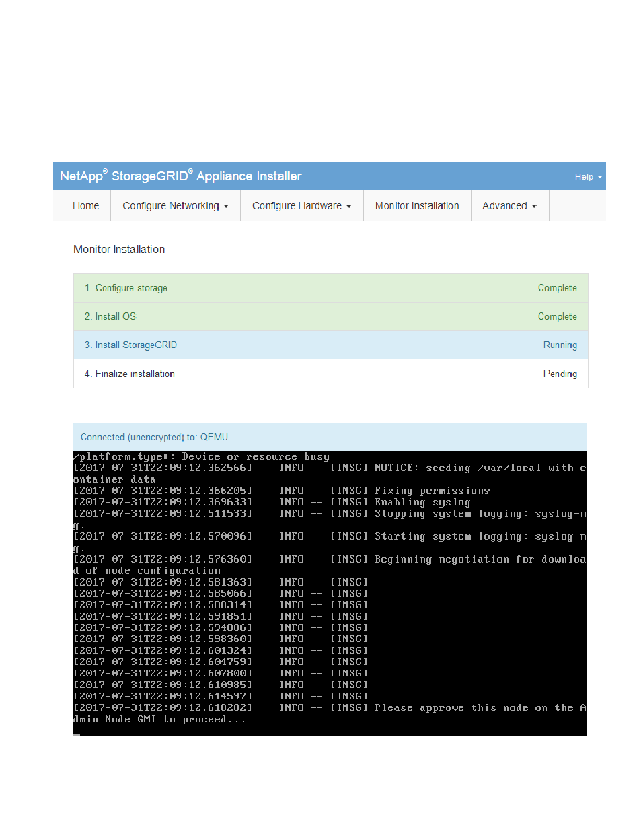This screenshot has height=840, width=639.
Task: Go to the Home tab
Action: (85, 206)
